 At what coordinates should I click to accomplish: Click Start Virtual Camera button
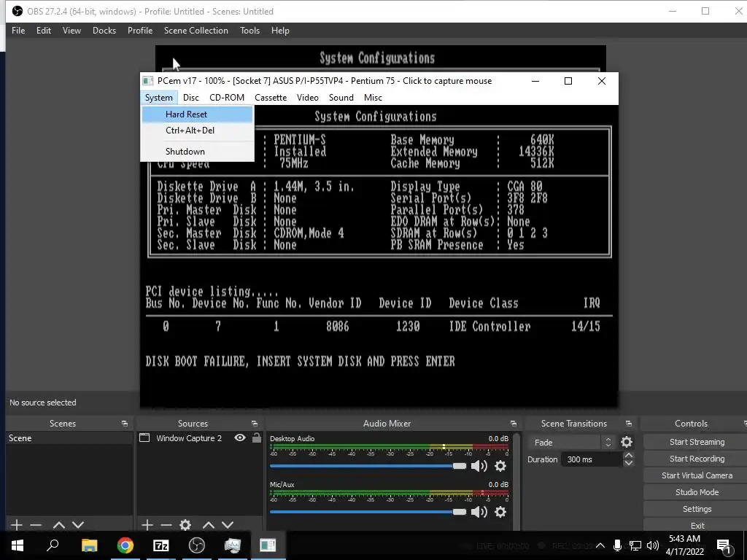point(697,475)
